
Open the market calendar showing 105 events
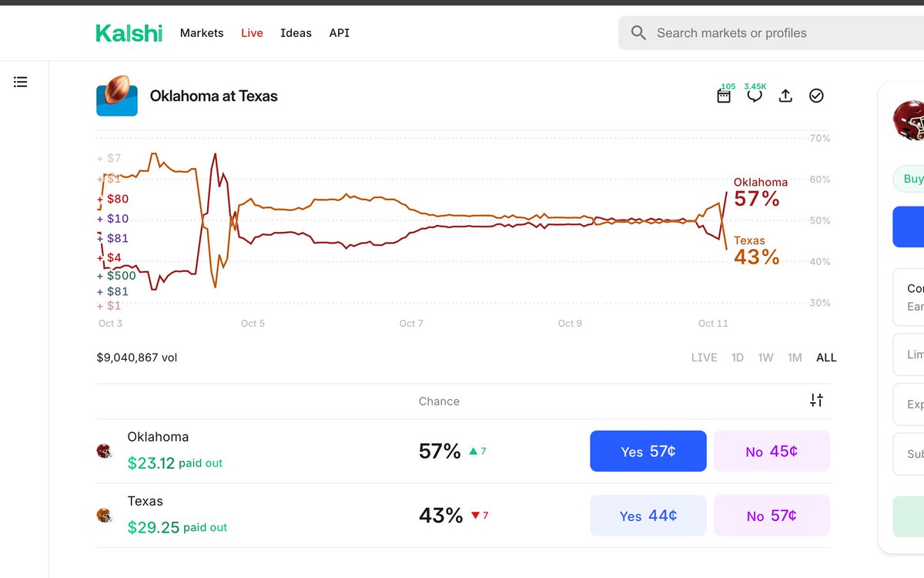tap(724, 96)
